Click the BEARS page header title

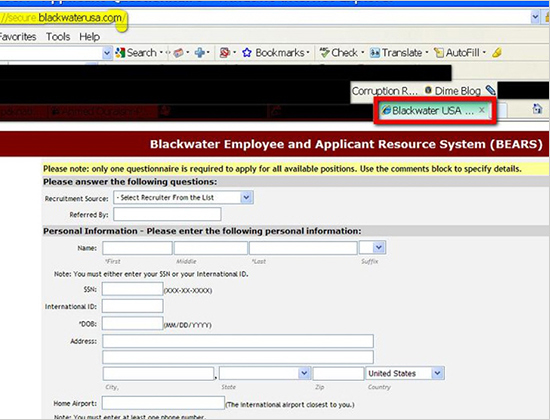(346, 144)
